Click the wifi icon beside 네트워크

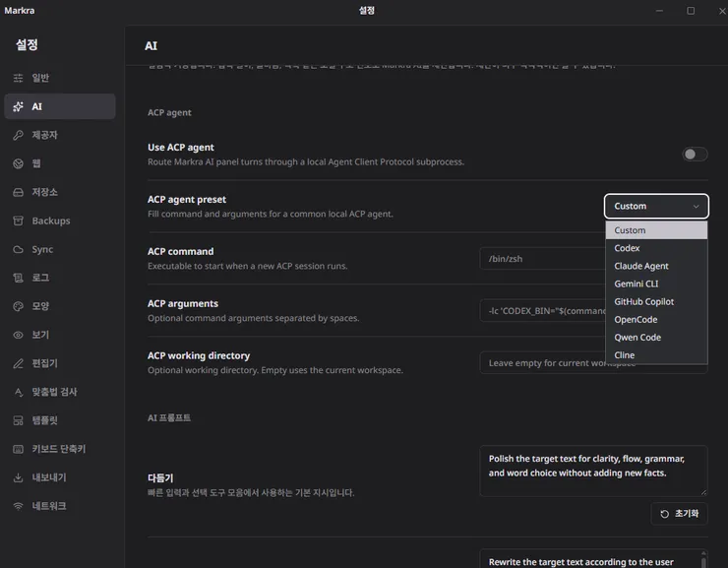tap(18, 506)
